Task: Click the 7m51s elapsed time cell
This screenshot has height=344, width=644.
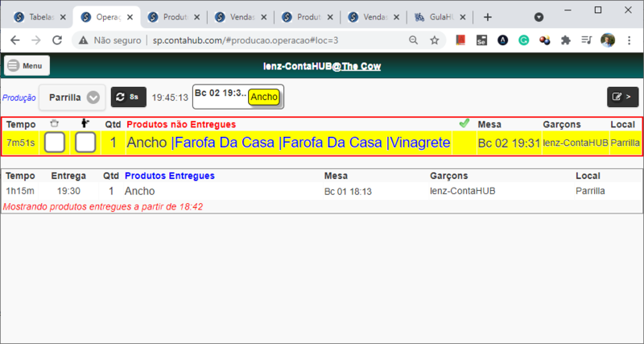Action: [x=21, y=143]
